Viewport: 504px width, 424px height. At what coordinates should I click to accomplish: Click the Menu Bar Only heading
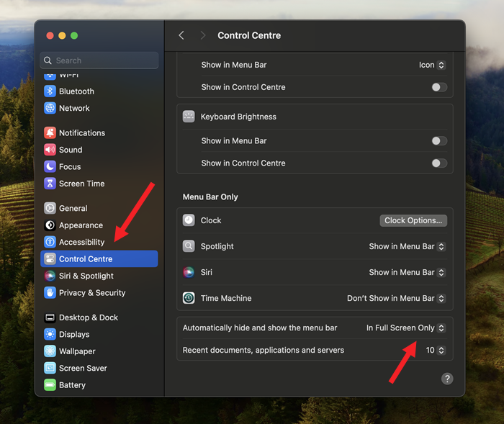(210, 197)
